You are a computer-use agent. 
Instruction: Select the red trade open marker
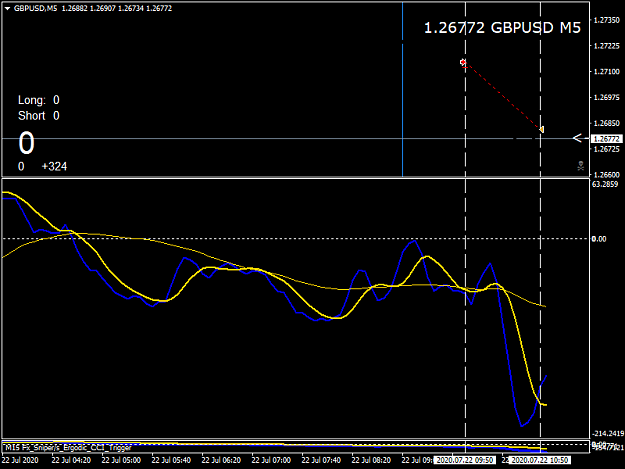pyautogui.click(x=463, y=62)
